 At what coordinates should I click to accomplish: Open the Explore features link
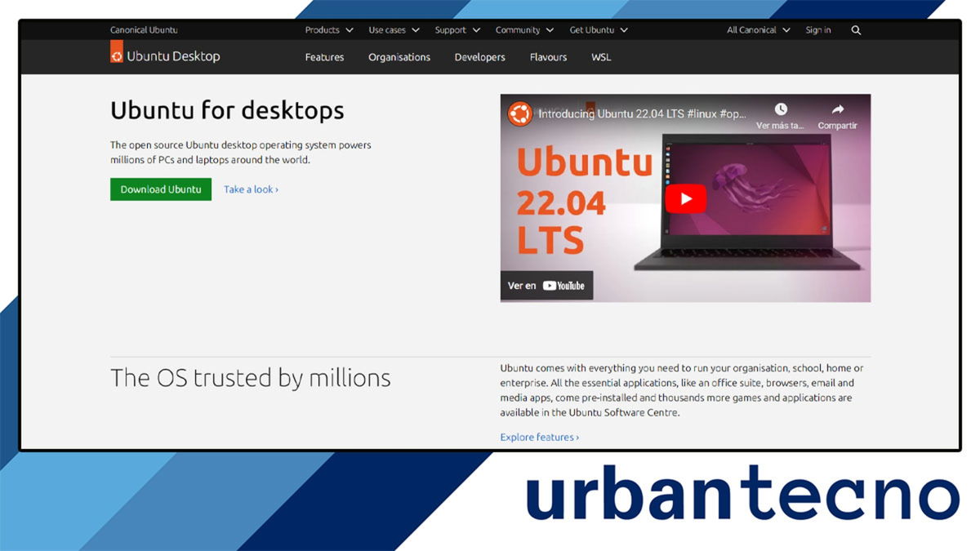pos(540,437)
